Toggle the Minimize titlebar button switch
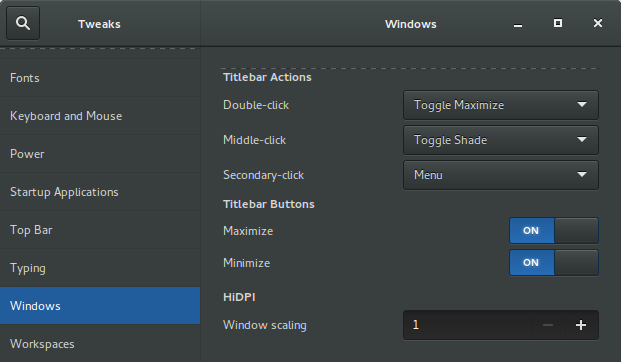621x362 pixels. pyautogui.click(x=554, y=263)
